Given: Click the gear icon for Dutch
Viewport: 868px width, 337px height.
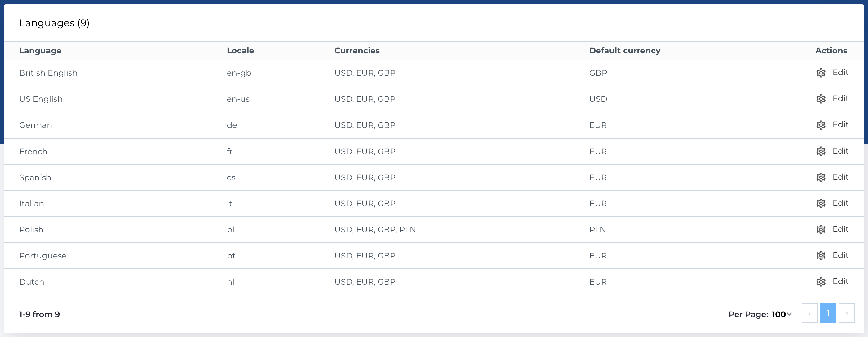Looking at the screenshot, I should pos(821,282).
